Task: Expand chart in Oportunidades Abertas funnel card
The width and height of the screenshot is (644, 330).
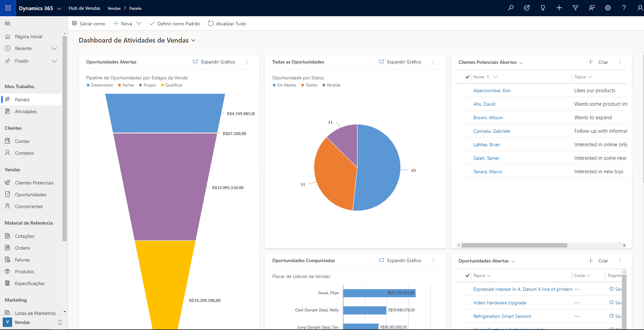Action: 214,62
